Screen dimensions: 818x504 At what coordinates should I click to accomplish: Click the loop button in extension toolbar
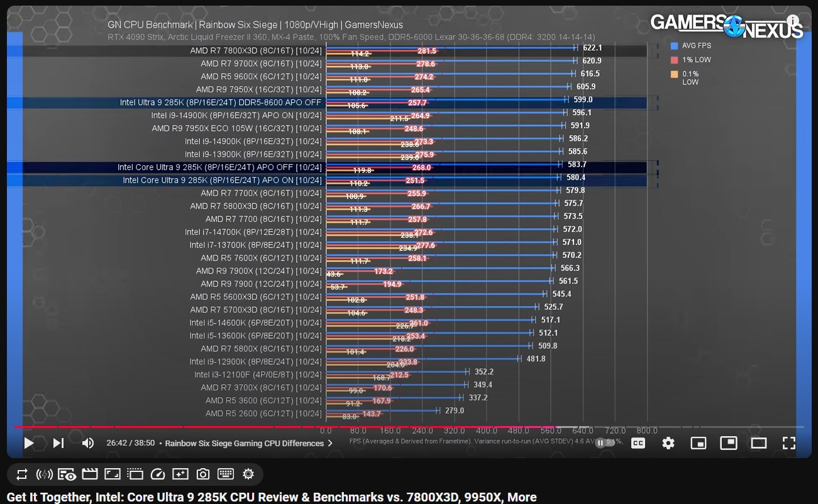[x=22, y=474]
